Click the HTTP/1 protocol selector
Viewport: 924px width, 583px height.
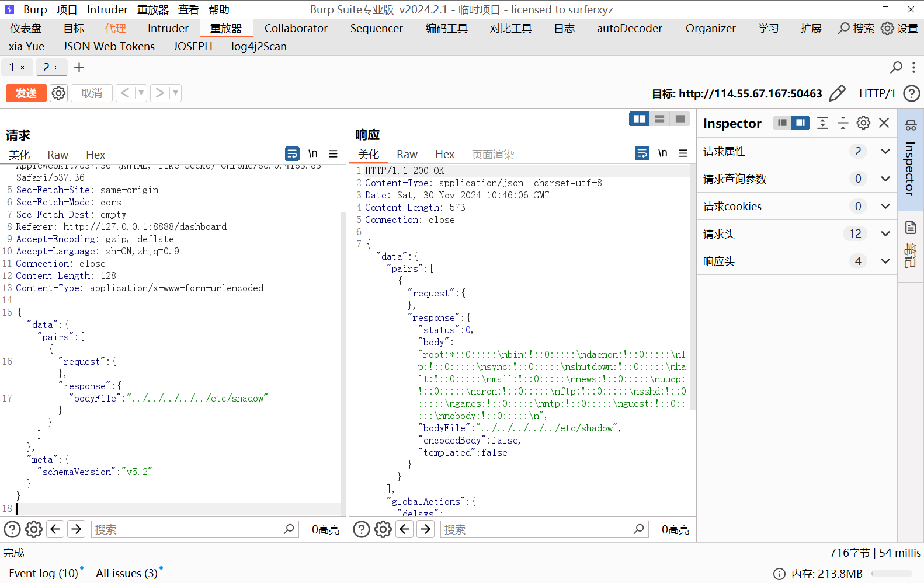click(877, 93)
